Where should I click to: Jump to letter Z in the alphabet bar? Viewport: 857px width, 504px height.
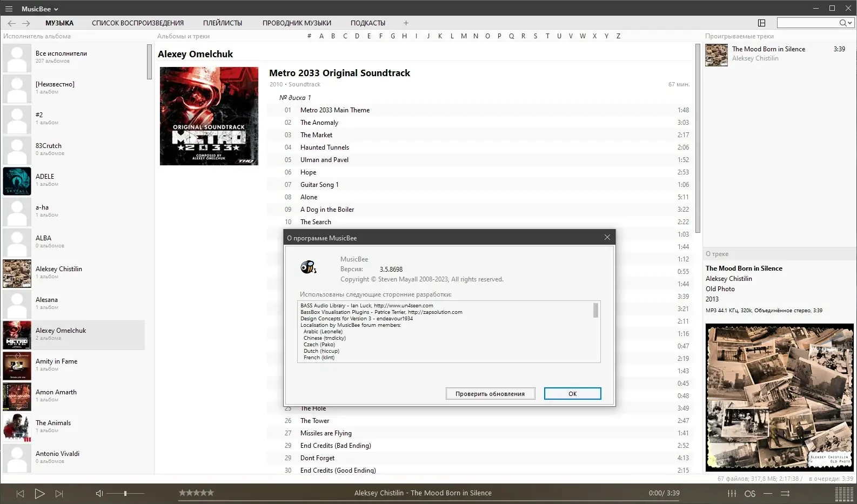pos(618,36)
